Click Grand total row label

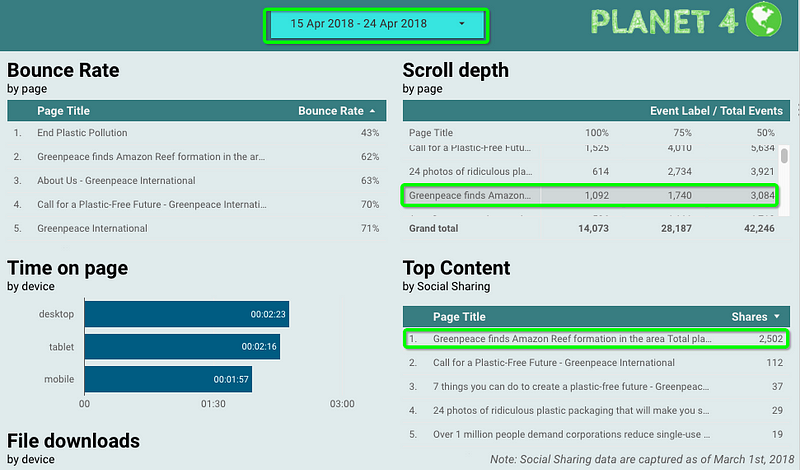point(433,229)
